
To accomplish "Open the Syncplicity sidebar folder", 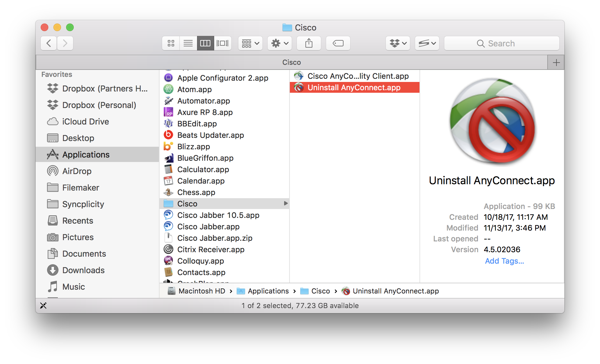I will pyautogui.click(x=97, y=204).
